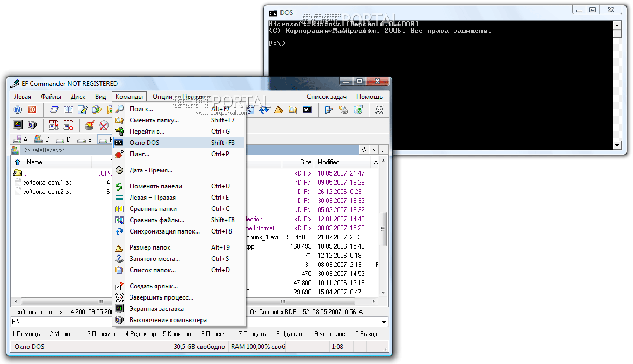Screen dimensions: 633x364
Task: Click the blue sync arrows toolbar icon
Action: (264, 110)
